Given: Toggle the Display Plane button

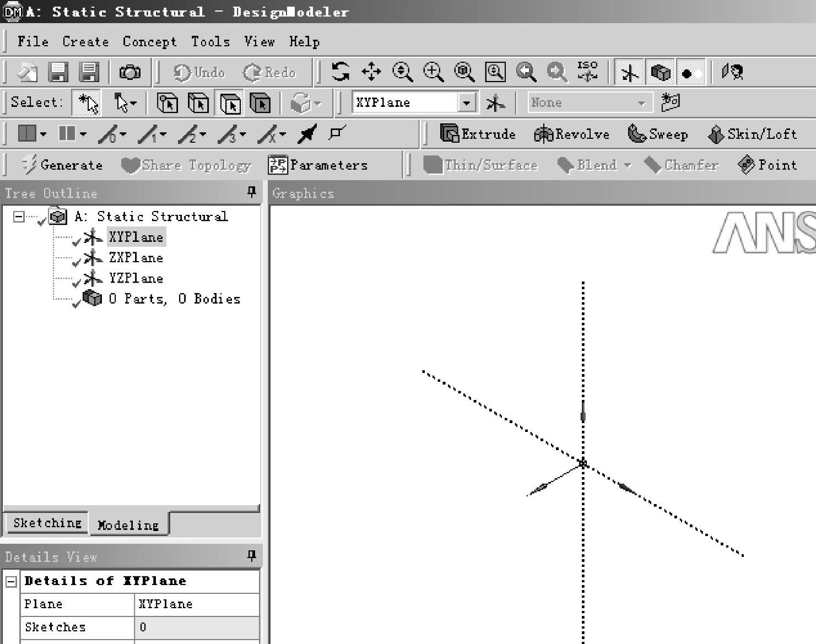Looking at the screenshot, I should (629, 72).
